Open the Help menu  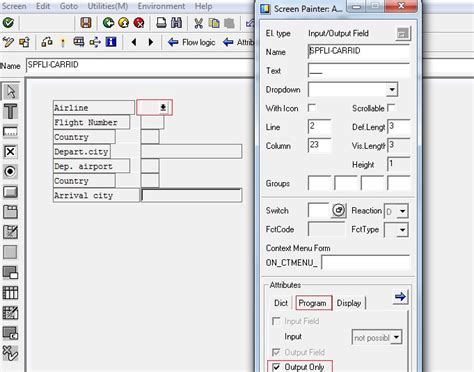(203, 6)
